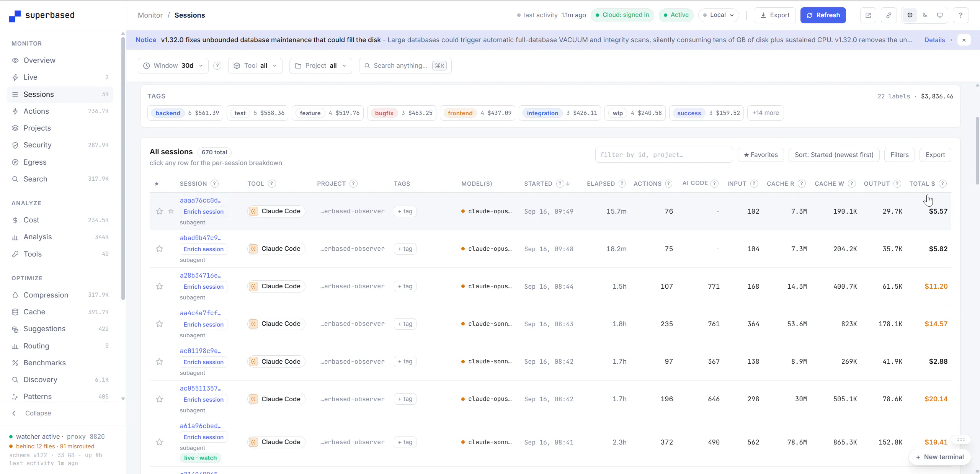This screenshot has width=980, height=474.
Task: Dismiss the v1.32.0 notice banner
Action: tap(964, 40)
